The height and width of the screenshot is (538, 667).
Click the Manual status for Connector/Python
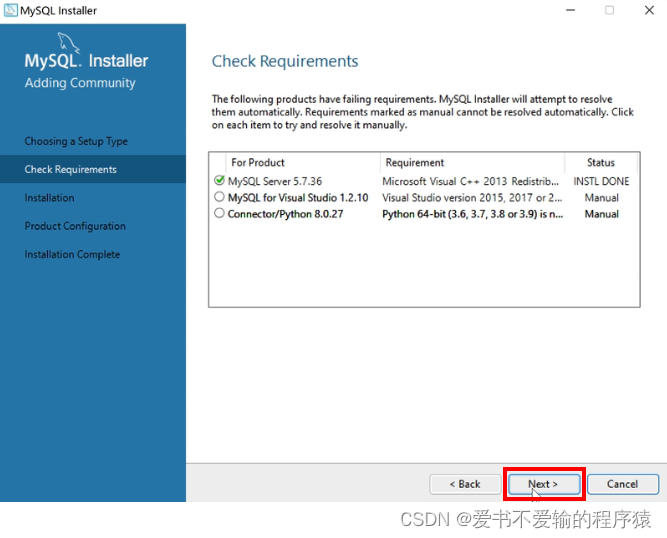tap(601, 214)
